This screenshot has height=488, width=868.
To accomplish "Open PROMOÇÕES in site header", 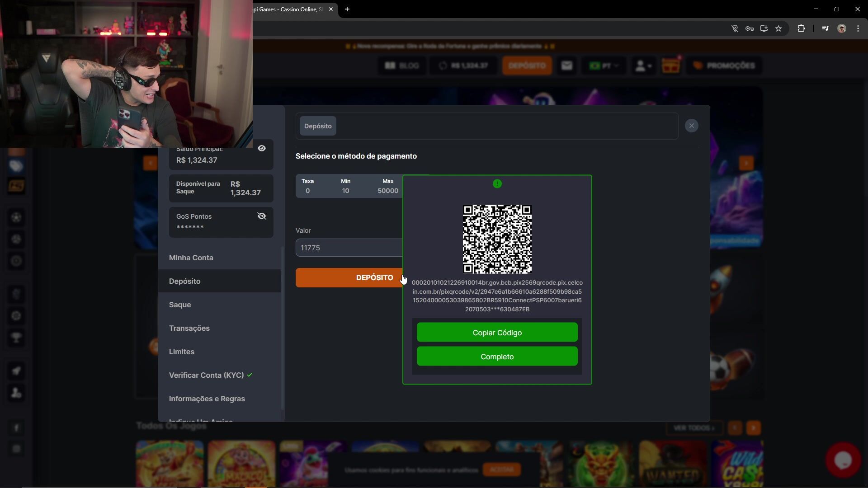I will (724, 66).
